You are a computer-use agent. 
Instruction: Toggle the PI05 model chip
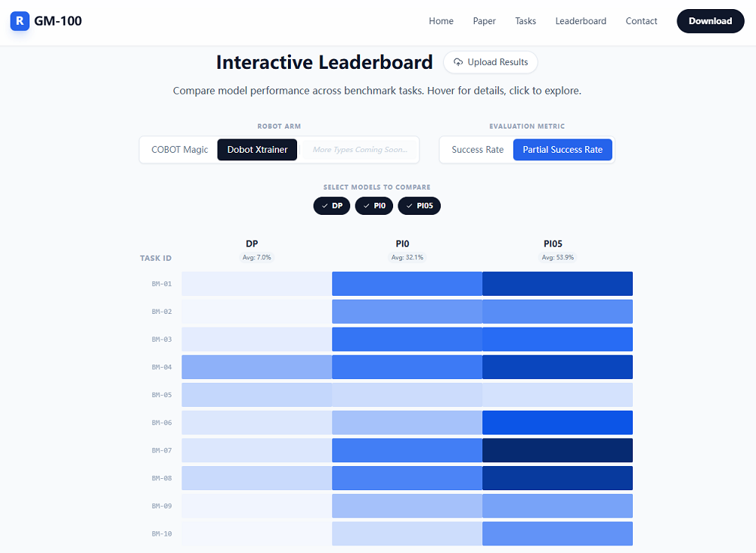click(419, 206)
